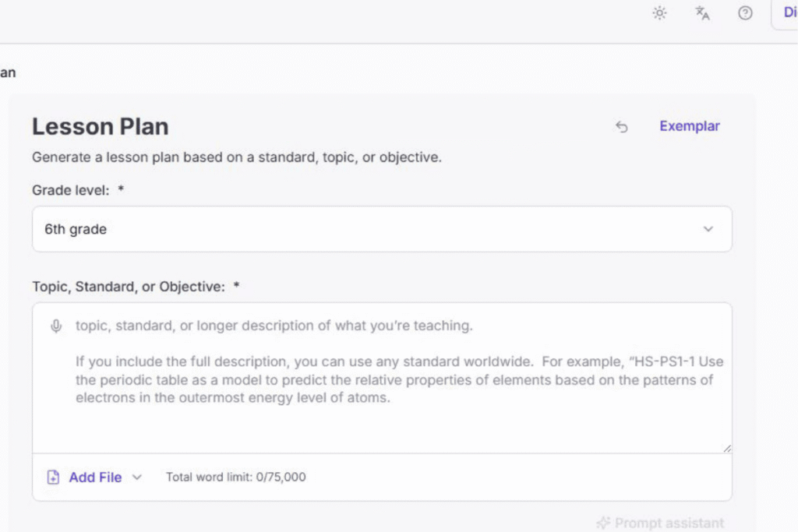
Task: Click the Total word limit counter
Action: 235,477
